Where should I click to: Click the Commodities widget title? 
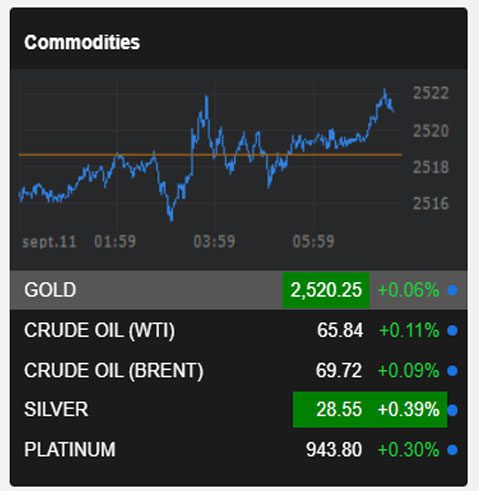point(82,42)
